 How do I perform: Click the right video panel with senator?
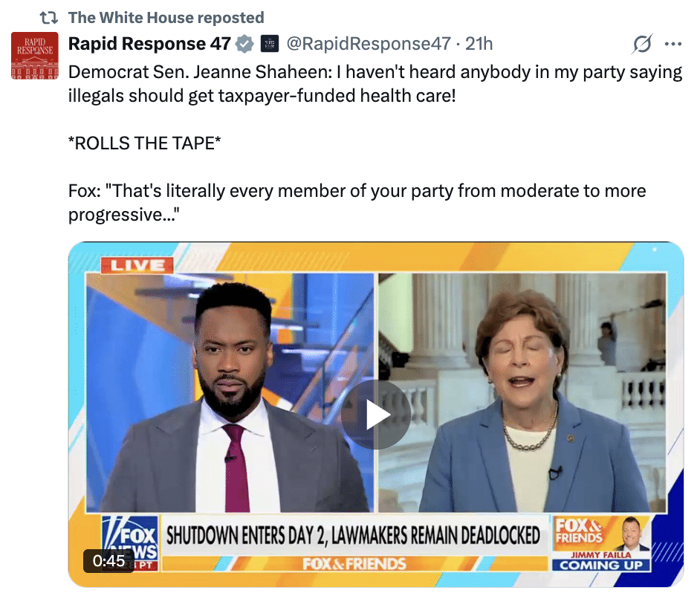click(x=522, y=393)
